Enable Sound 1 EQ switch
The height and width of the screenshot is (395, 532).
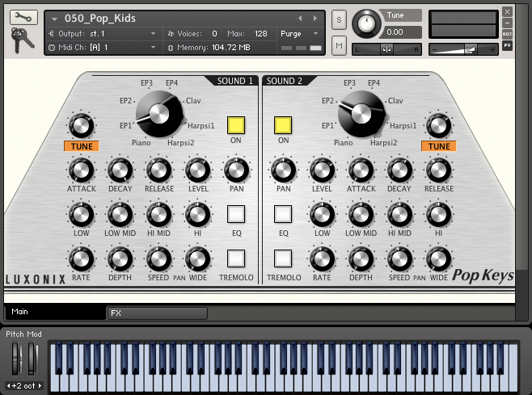point(236,214)
